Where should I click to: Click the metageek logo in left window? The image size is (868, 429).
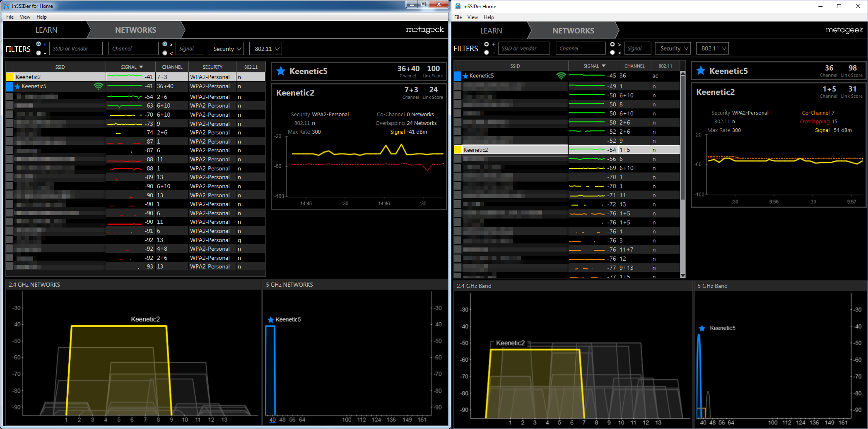coord(424,29)
